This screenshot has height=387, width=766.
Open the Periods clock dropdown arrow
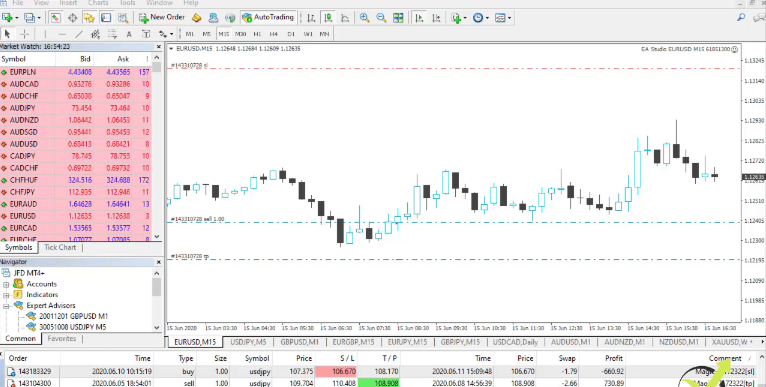tap(487, 18)
